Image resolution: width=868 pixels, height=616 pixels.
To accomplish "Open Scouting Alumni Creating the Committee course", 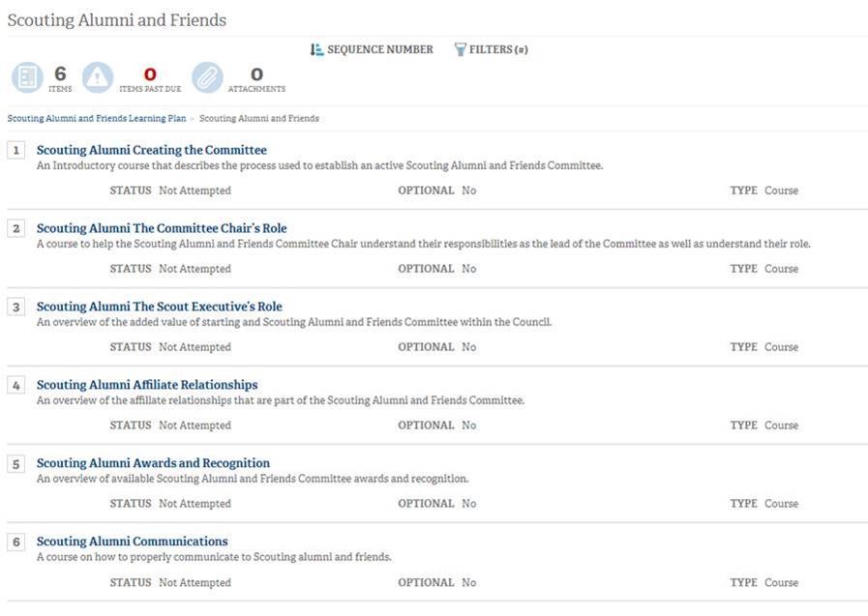I will pos(152,150).
